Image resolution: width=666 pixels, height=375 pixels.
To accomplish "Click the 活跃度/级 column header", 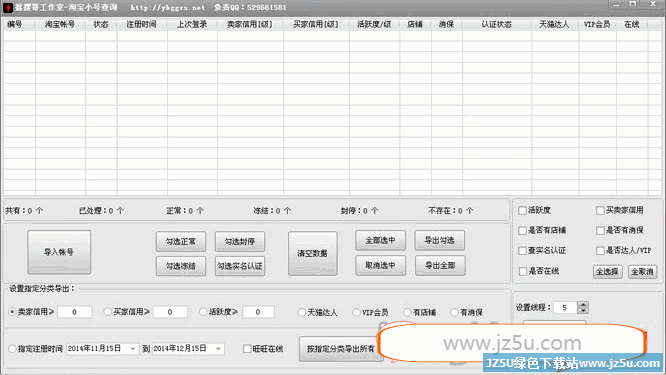I will [x=374, y=24].
